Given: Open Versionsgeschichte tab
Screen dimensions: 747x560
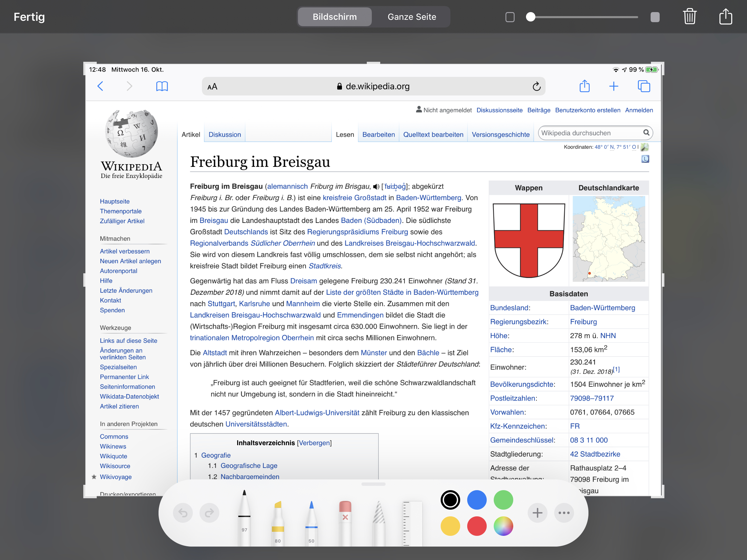Looking at the screenshot, I should (500, 134).
